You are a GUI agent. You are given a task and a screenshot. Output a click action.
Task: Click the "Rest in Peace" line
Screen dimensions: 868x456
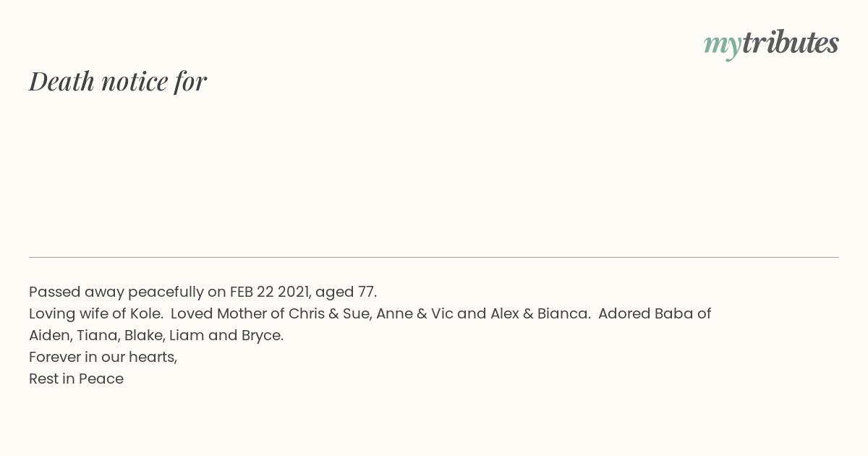77,379
